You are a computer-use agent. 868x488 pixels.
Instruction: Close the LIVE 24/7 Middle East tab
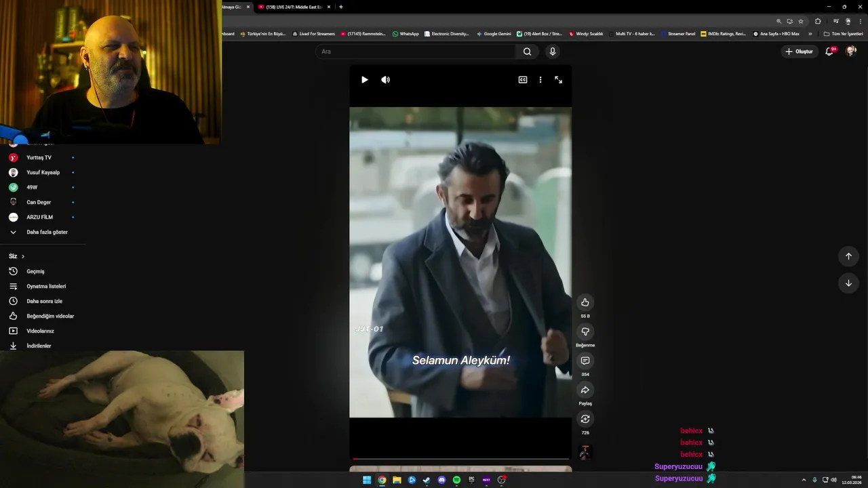(x=329, y=7)
